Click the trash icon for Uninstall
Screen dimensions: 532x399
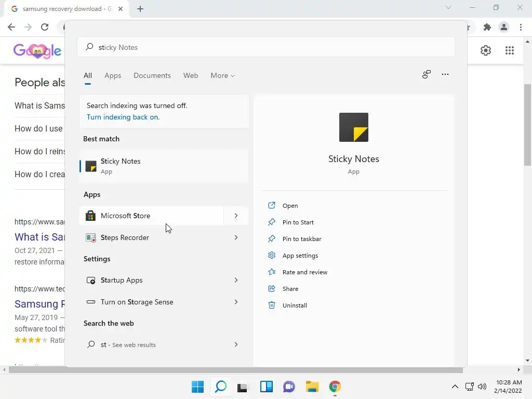(271, 305)
